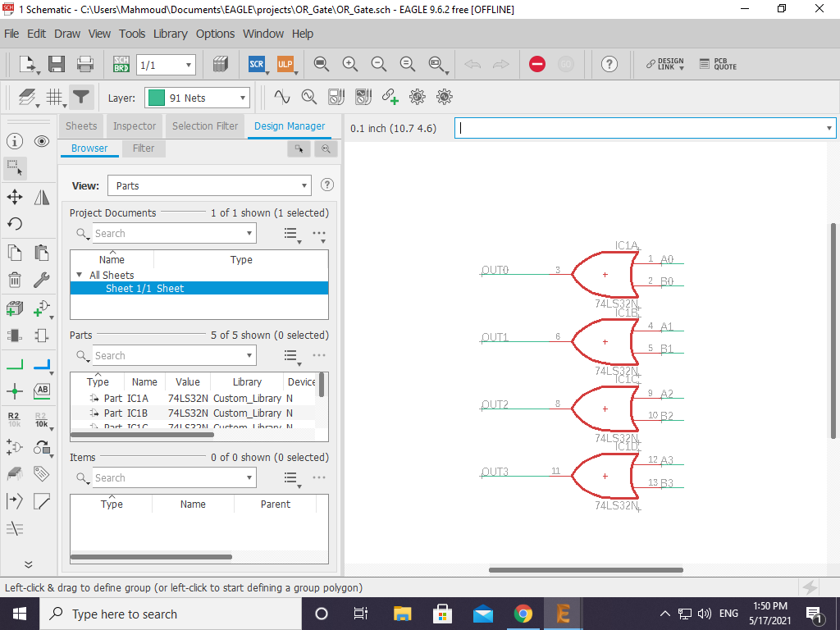Open the ULP runner

(x=283, y=63)
